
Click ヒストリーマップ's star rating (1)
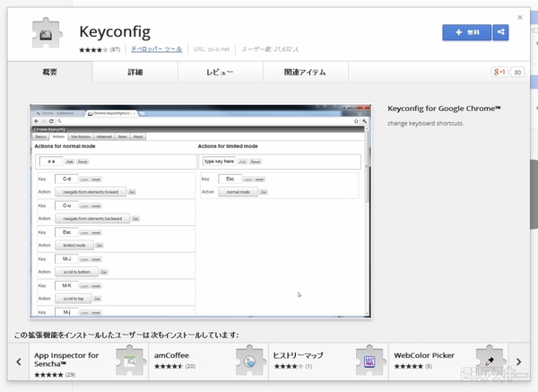click(289, 366)
